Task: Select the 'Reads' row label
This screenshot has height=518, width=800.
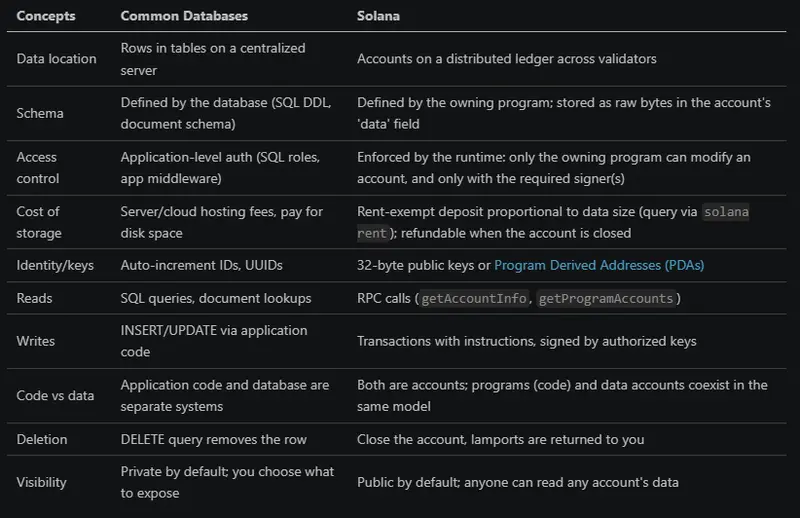Action: [x=34, y=298]
